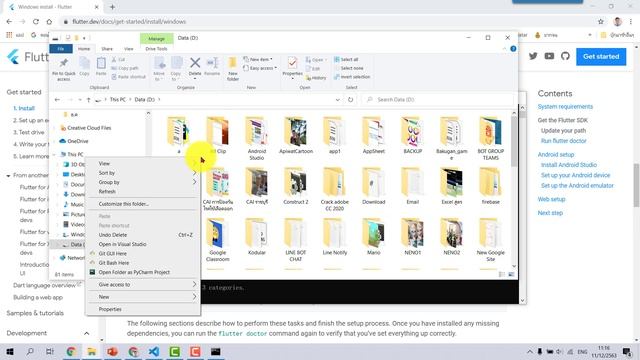Click the Get started button
Image resolution: width=640 pixels, height=360 pixels.
click(x=601, y=56)
